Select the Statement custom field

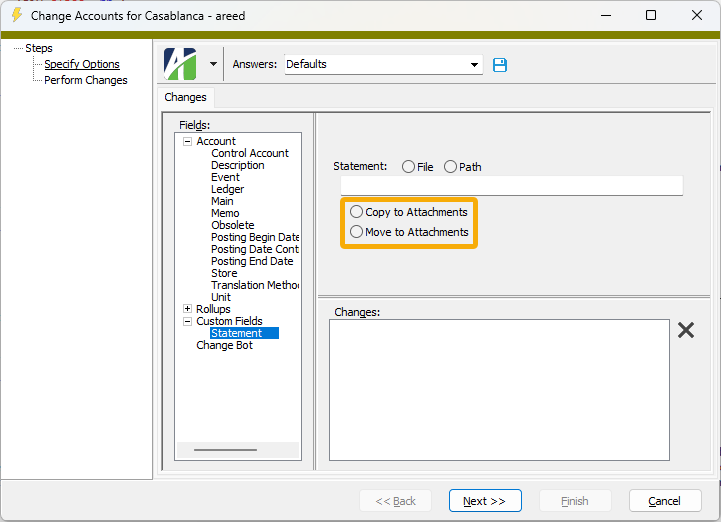point(244,333)
